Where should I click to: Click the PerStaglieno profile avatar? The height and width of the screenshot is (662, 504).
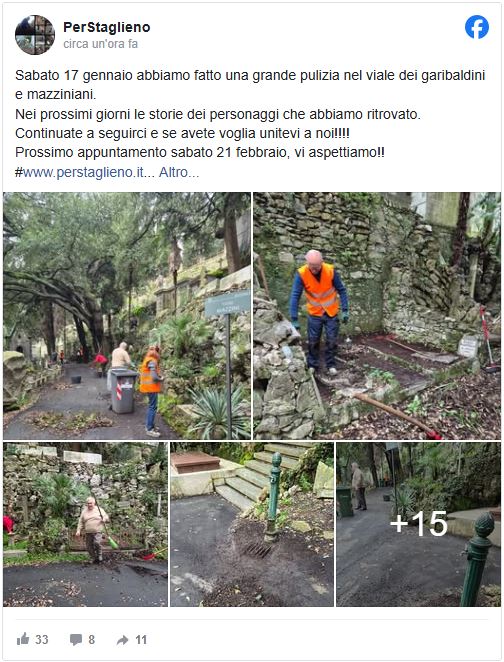tap(35, 35)
